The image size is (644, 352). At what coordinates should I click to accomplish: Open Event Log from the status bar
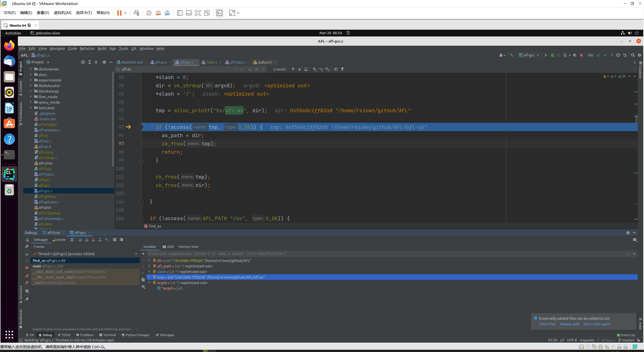coord(626,335)
